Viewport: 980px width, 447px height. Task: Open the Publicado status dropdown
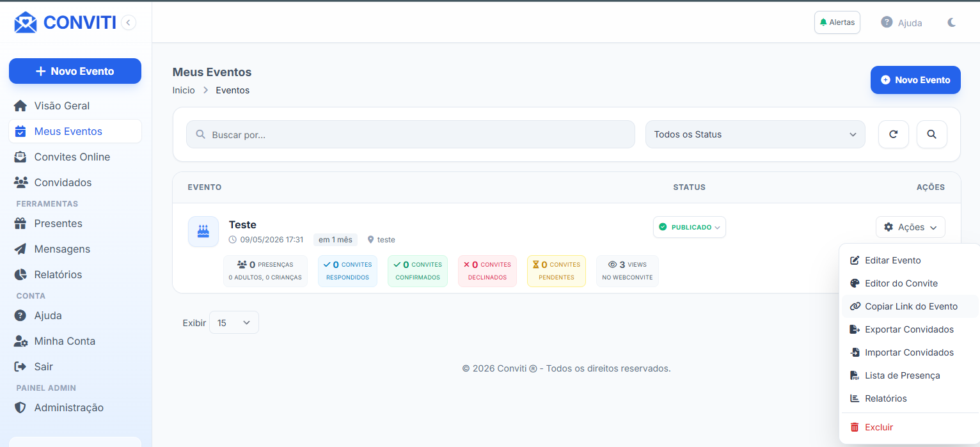pos(689,227)
